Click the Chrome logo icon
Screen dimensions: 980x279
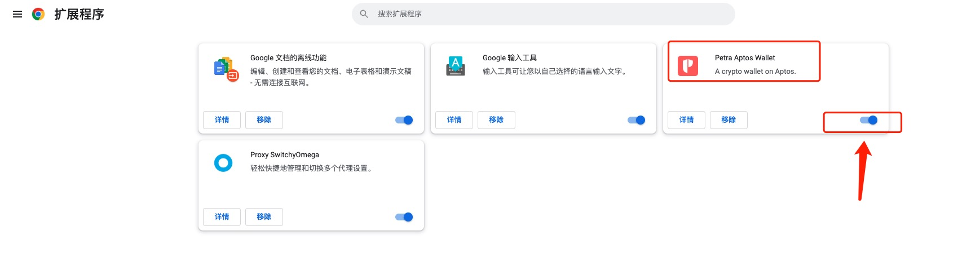click(x=38, y=14)
